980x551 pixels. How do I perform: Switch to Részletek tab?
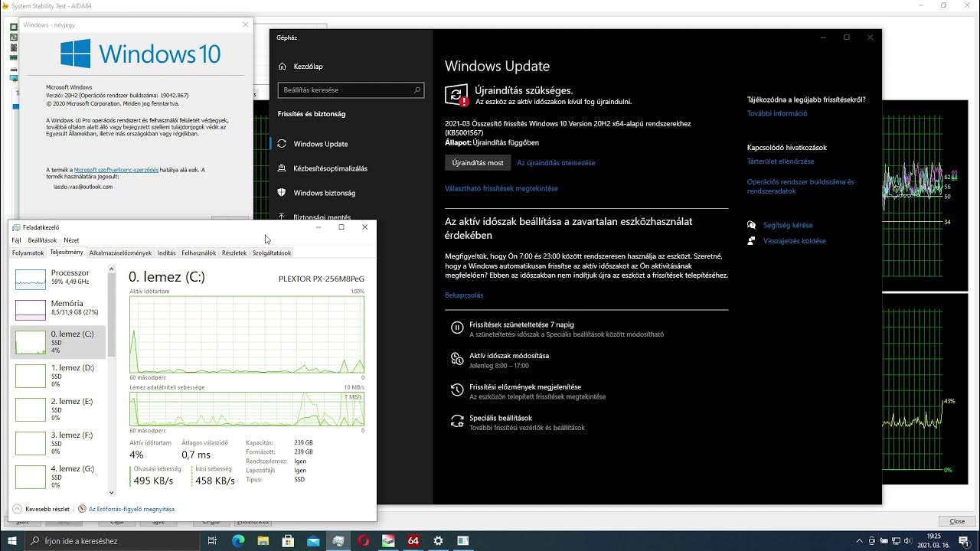(234, 253)
